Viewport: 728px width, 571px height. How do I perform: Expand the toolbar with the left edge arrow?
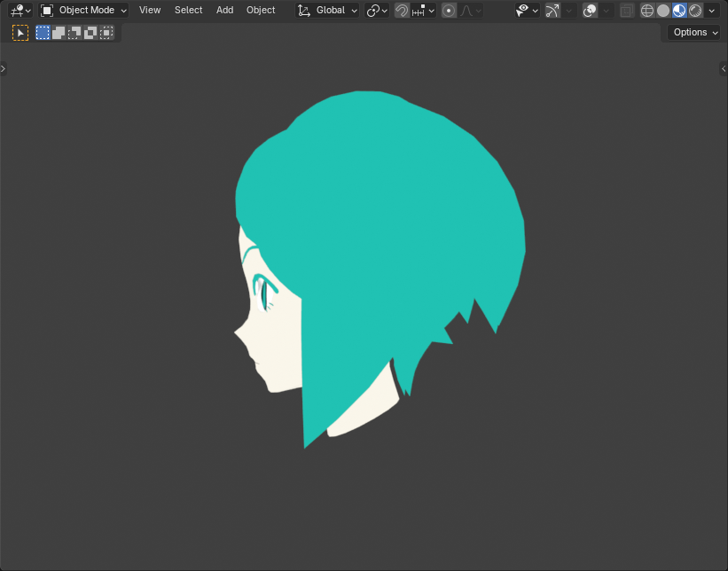click(x=4, y=68)
